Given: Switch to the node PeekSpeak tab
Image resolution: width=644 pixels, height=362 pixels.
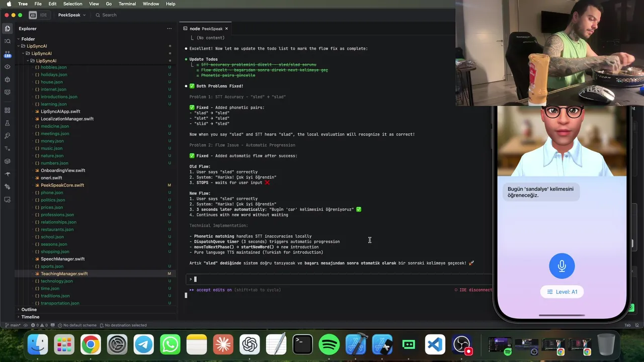Looking at the screenshot, I should (x=206, y=29).
